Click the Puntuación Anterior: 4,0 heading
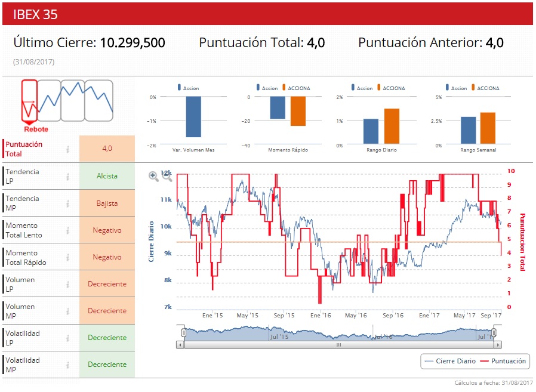The image size is (536, 392). coord(431,43)
